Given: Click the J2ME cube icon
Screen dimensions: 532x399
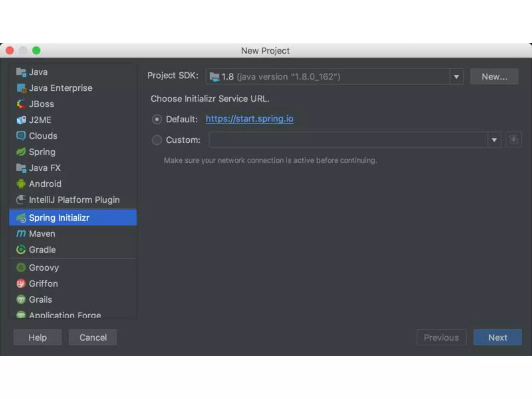Looking at the screenshot, I should [x=21, y=120].
